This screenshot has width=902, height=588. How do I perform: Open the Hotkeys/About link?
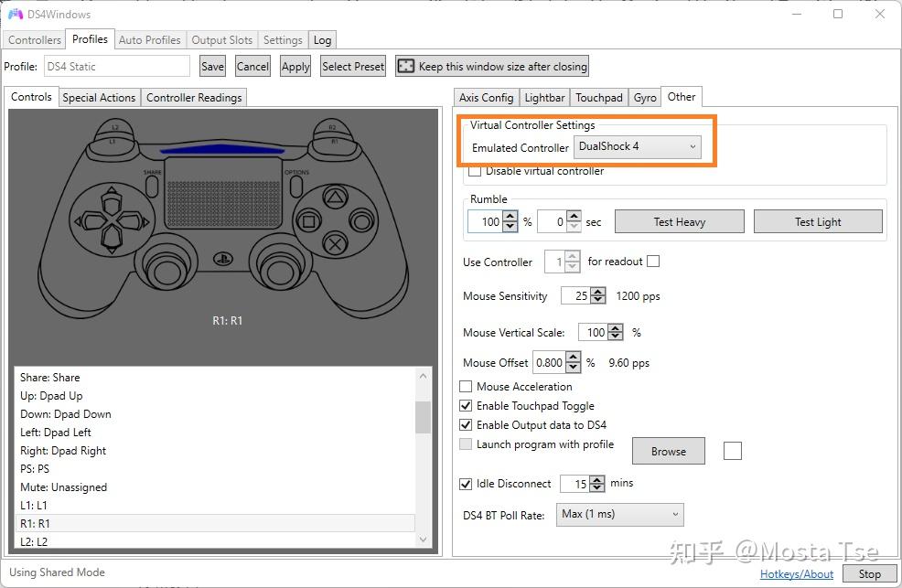(x=796, y=573)
